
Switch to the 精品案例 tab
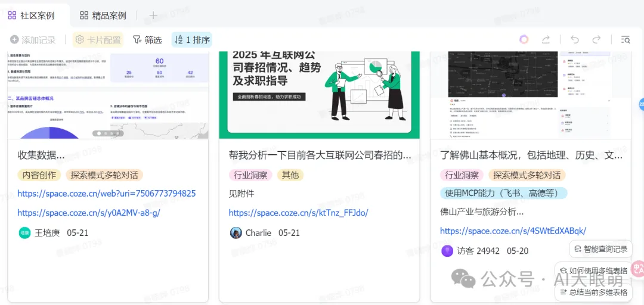pyautogui.click(x=103, y=15)
